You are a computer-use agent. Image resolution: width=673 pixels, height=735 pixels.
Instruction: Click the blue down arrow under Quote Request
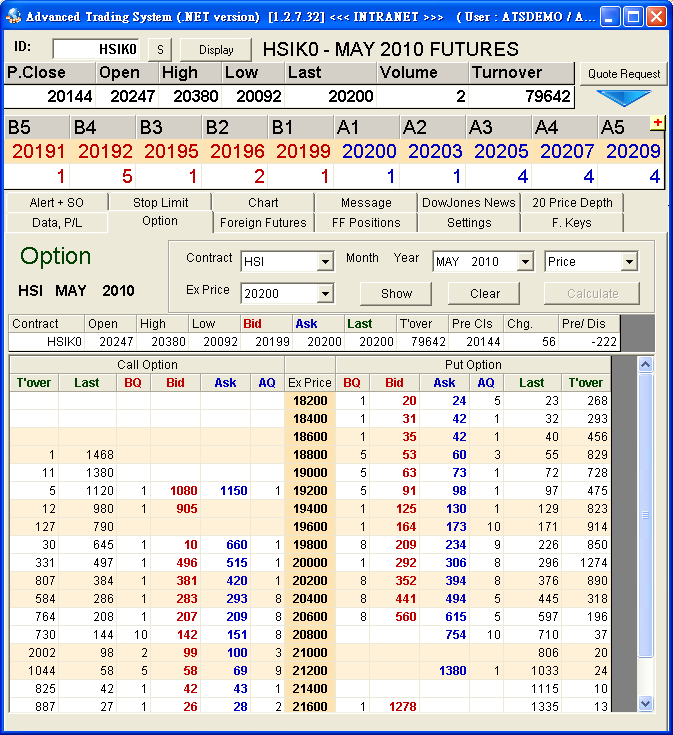[622, 98]
